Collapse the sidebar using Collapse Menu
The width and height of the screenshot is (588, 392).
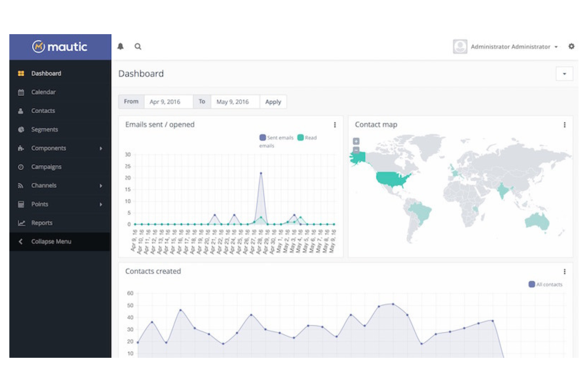click(x=51, y=241)
